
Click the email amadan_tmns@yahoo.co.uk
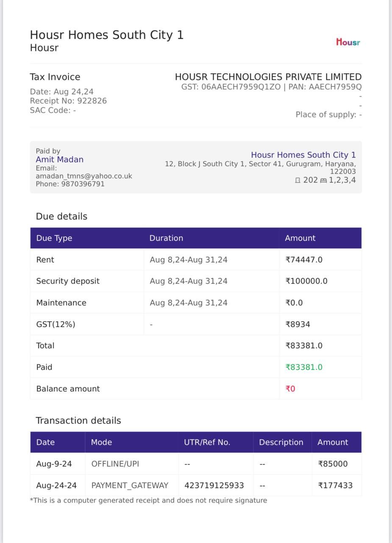click(x=84, y=176)
